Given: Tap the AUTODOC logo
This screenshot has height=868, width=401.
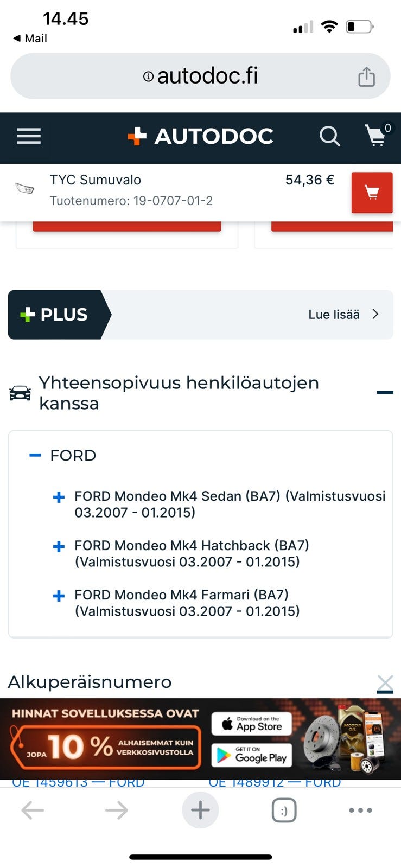Looking at the screenshot, I should tap(200, 136).
